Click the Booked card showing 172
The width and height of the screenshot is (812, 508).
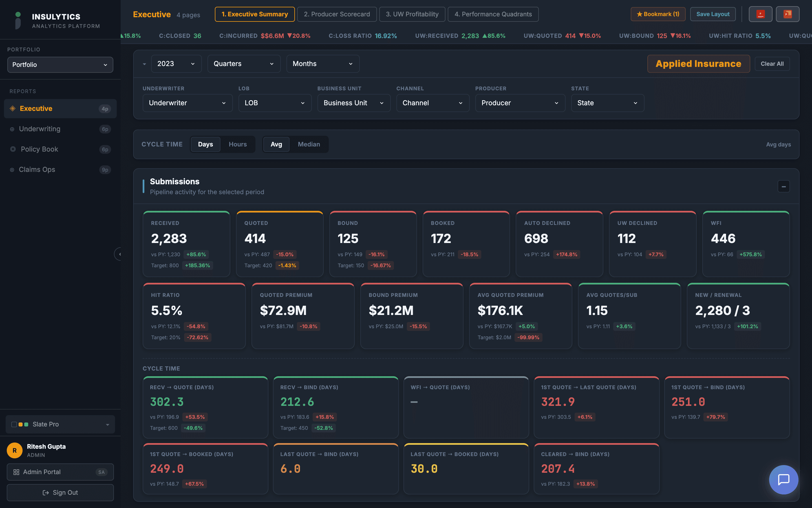tap(466, 244)
